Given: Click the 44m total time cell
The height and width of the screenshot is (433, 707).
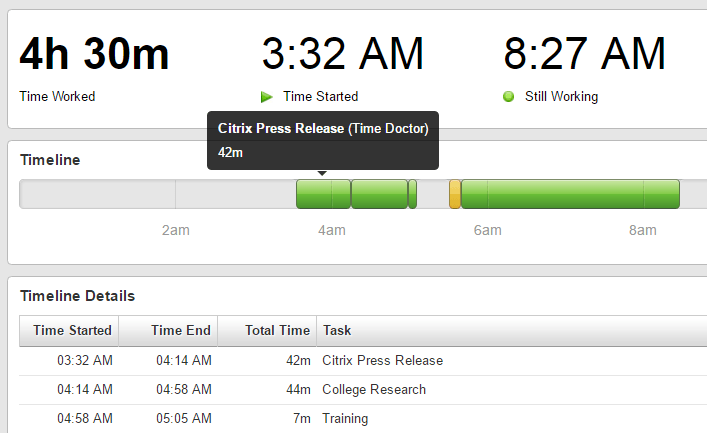Looking at the screenshot, I should click(x=300, y=389).
